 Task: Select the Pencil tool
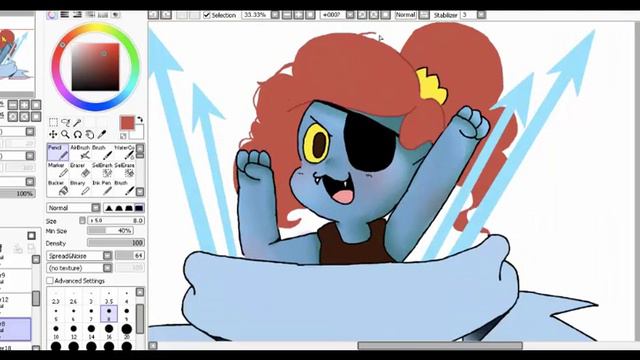58,152
